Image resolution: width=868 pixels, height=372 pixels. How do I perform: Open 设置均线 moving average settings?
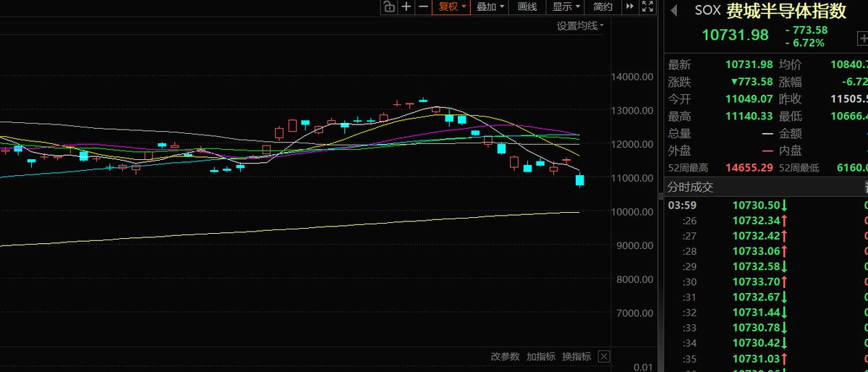[580, 26]
